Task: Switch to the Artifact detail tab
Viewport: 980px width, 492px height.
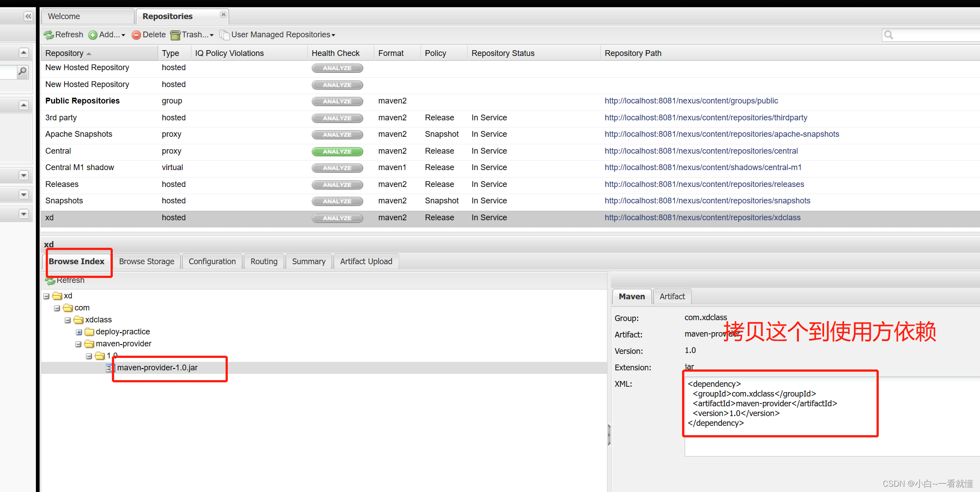Action: 672,297
